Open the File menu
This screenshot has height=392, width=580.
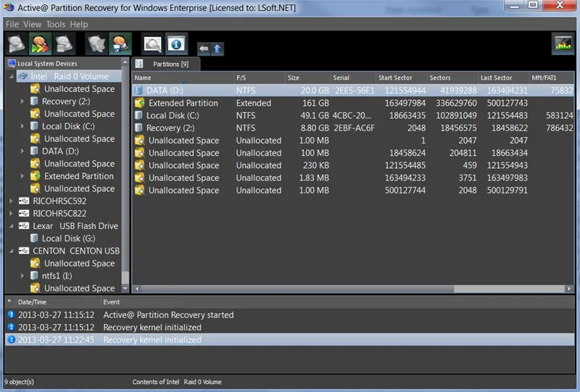[x=12, y=24]
